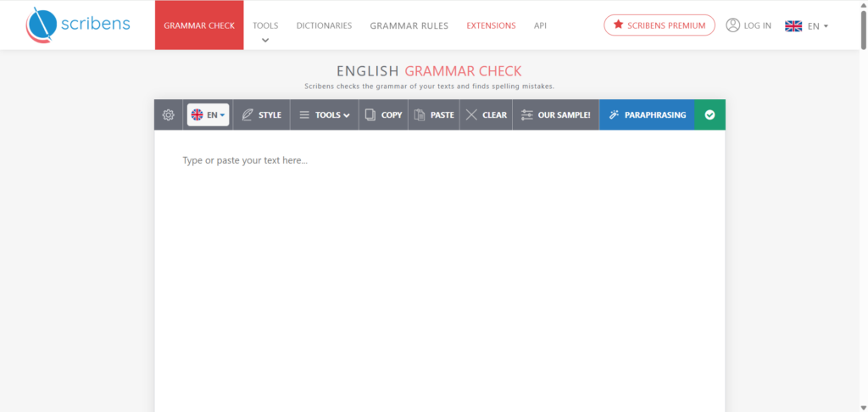Screen dimensions: 868x412
Task: Go to the Grammar Rules page
Action: click(x=409, y=25)
